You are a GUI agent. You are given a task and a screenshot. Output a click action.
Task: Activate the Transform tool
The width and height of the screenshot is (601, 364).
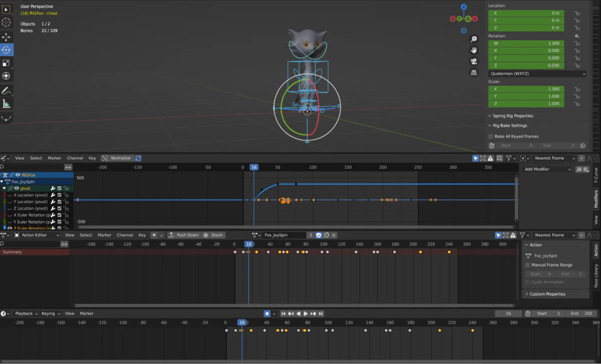point(6,76)
